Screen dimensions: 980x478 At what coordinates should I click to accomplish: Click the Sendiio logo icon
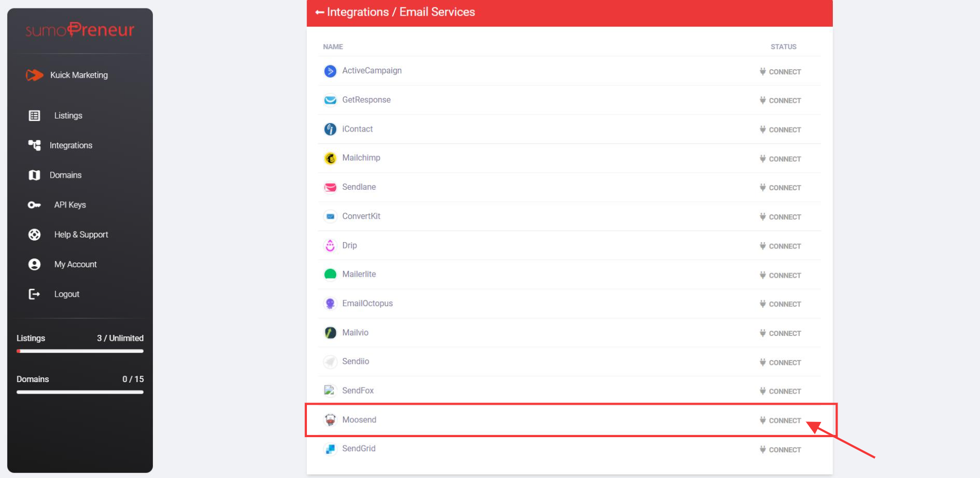330,362
